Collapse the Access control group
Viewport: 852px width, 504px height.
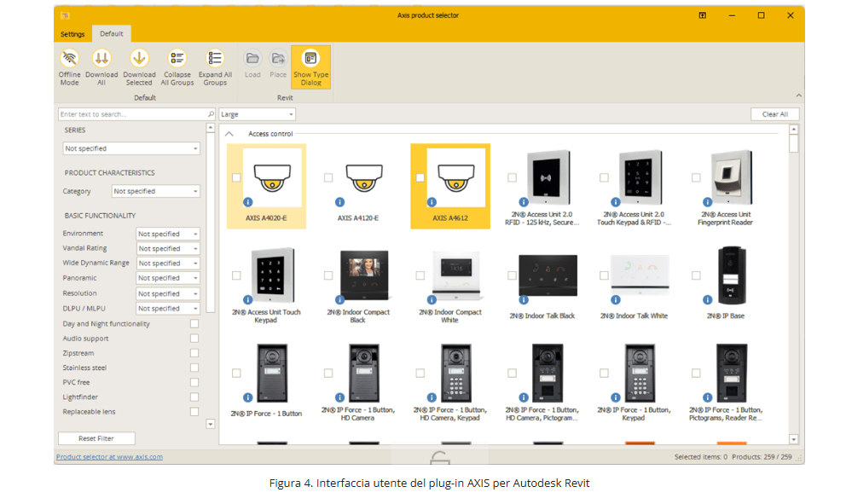pyautogui.click(x=229, y=134)
